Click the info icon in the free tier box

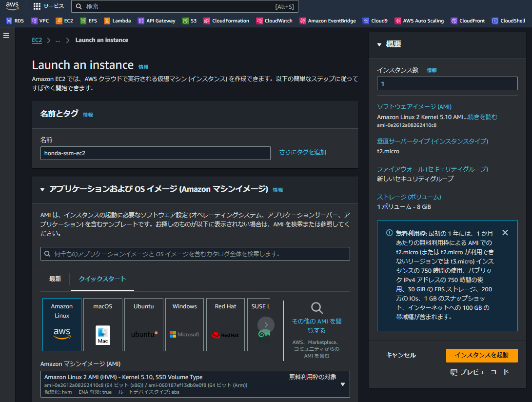pyautogui.click(x=390, y=233)
